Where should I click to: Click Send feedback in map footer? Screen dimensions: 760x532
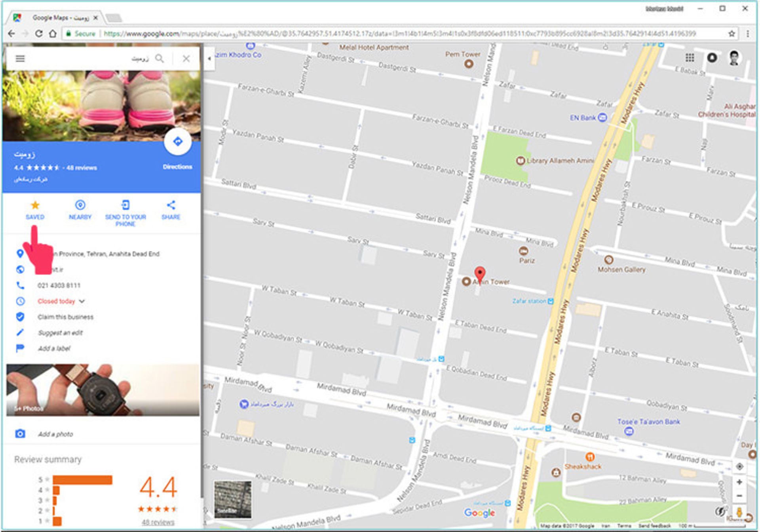[x=655, y=526]
